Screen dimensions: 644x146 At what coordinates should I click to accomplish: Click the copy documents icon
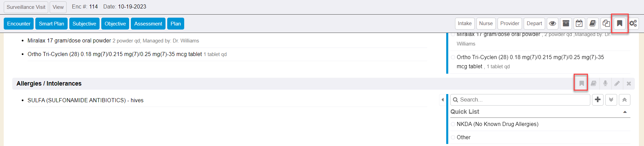606,23
